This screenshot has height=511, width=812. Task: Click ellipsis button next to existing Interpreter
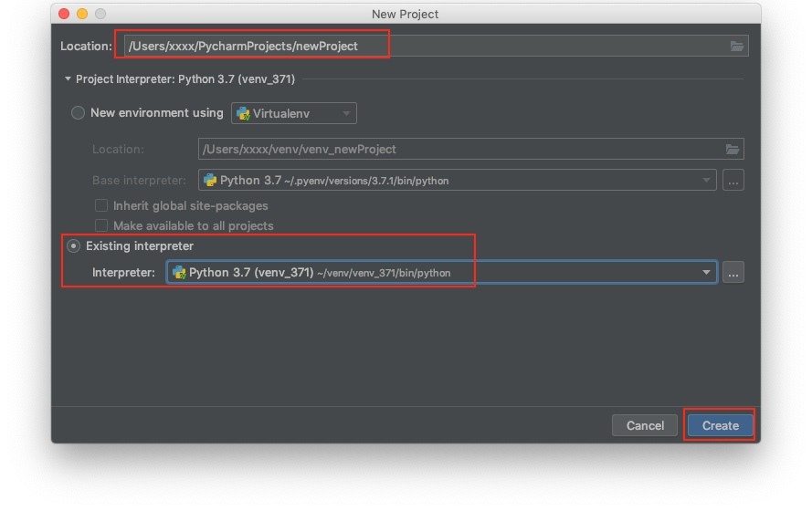pos(733,273)
